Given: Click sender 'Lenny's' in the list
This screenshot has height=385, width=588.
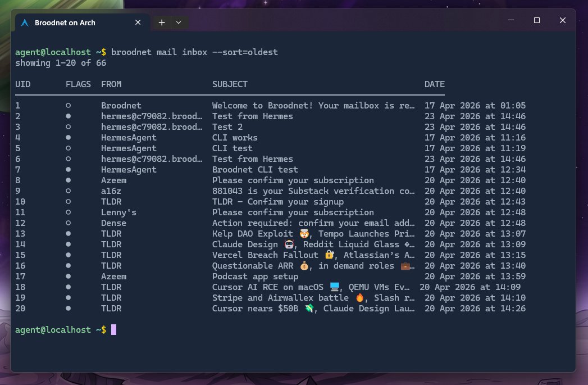Looking at the screenshot, I should pyautogui.click(x=118, y=212).
